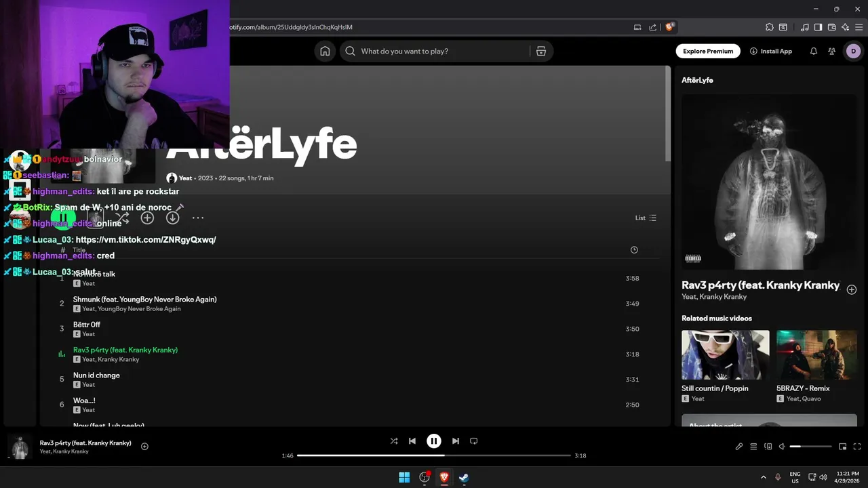Open Kranky Kranky artist link in sidebar

click(x=723, y=297)
